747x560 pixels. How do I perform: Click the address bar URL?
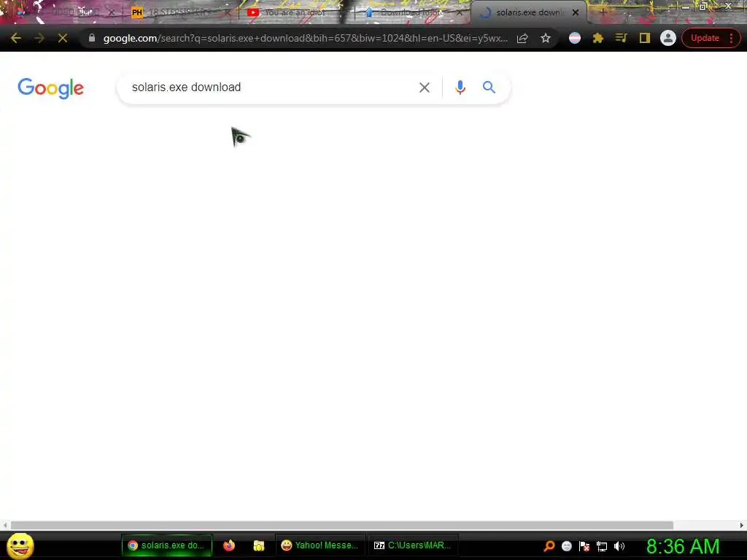click(x=305, y=38)
